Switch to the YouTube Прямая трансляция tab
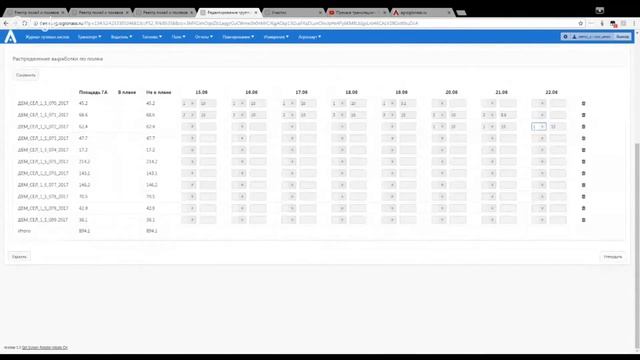 coord(357,13)
